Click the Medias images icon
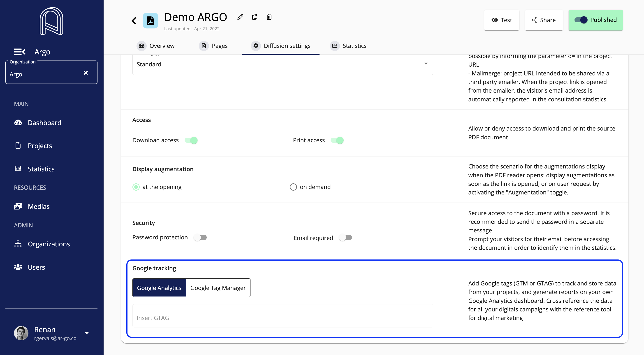 point(18,206)
